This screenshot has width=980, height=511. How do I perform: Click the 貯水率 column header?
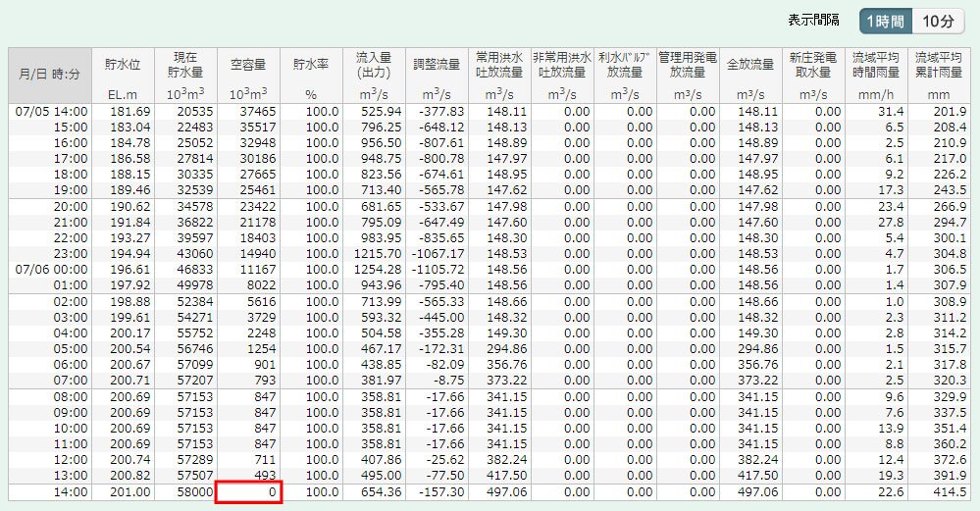tap(311, 75)
